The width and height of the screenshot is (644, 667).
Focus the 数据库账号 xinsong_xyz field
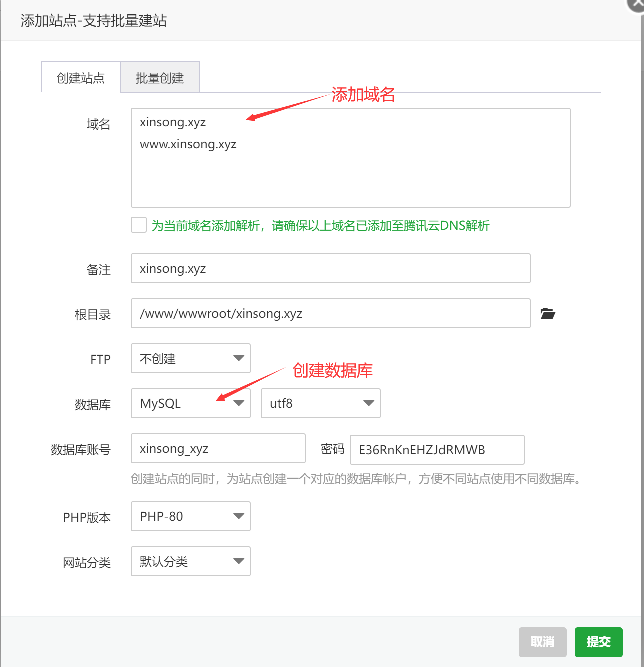pos(218,448)
